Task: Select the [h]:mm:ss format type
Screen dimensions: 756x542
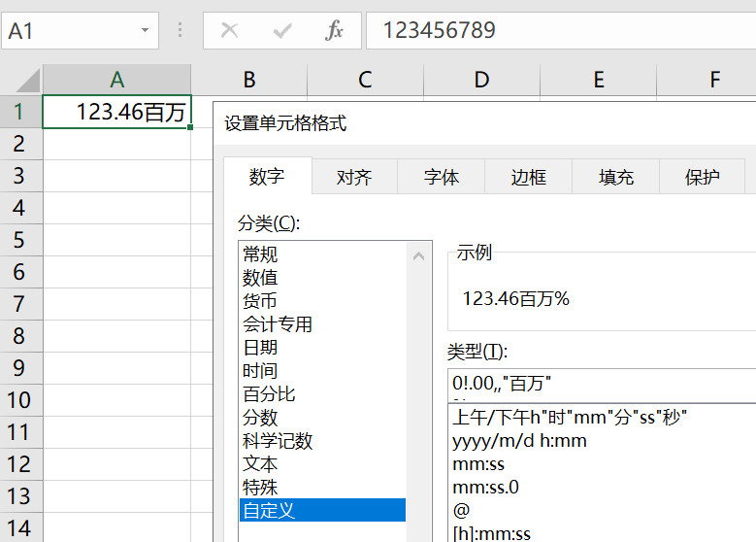Action: coord(491,533)
